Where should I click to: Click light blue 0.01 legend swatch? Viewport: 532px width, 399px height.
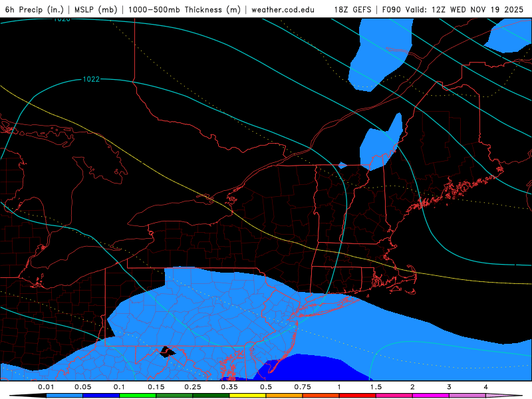(x=65, y=396)
